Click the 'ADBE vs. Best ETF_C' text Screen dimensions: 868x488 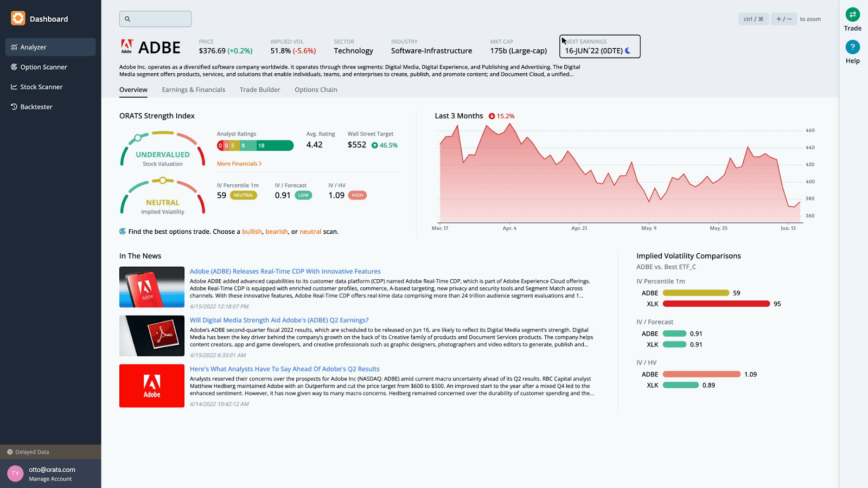pyautogui.click(x=666, y=267)
